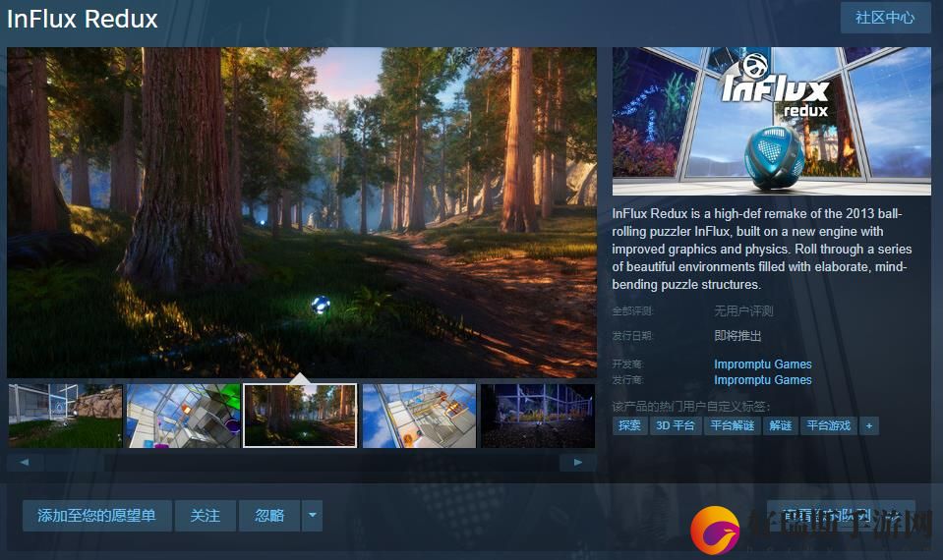Open the Impromptu Games developer link
The height and width of the screenshot is (560, 943).
tap(763, 364)
